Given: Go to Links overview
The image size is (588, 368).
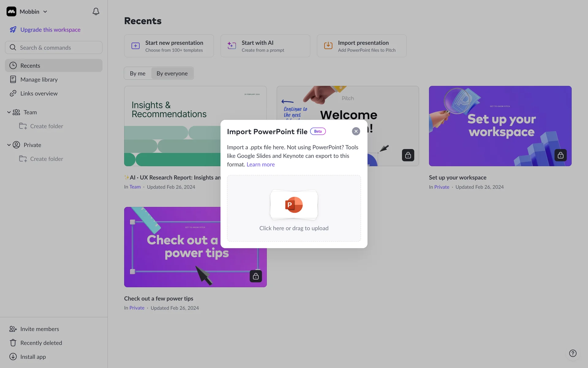Looking at the screenshot, I should coord(39,94).
